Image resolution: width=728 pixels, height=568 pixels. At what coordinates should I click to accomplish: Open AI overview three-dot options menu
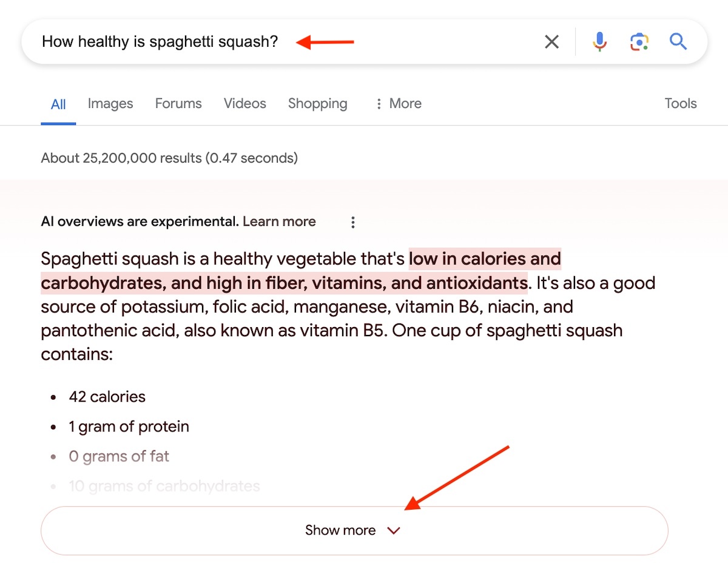tap(353, 222)
